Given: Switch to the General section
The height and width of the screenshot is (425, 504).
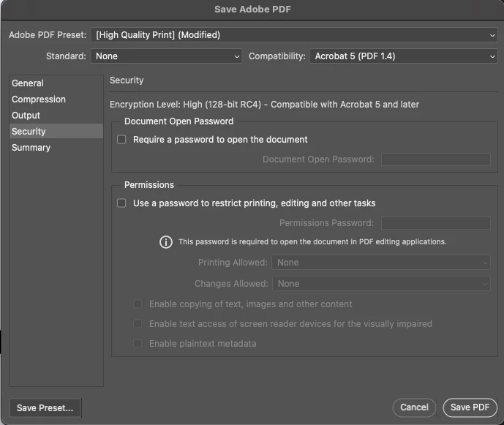Looking at the screenshot, I should (x=56, y=83).
